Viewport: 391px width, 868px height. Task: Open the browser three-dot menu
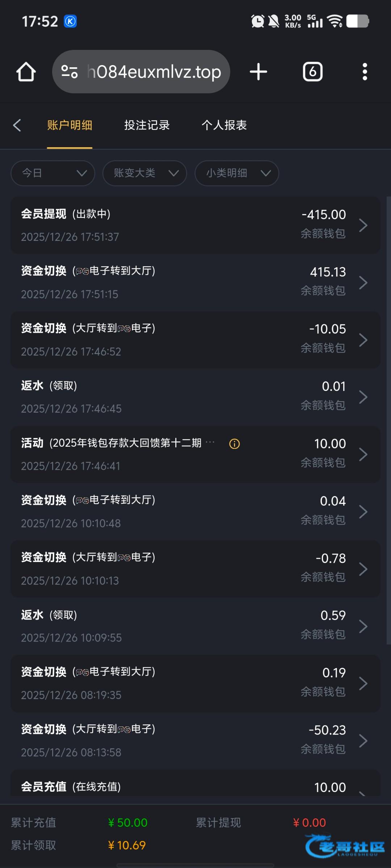365,72
